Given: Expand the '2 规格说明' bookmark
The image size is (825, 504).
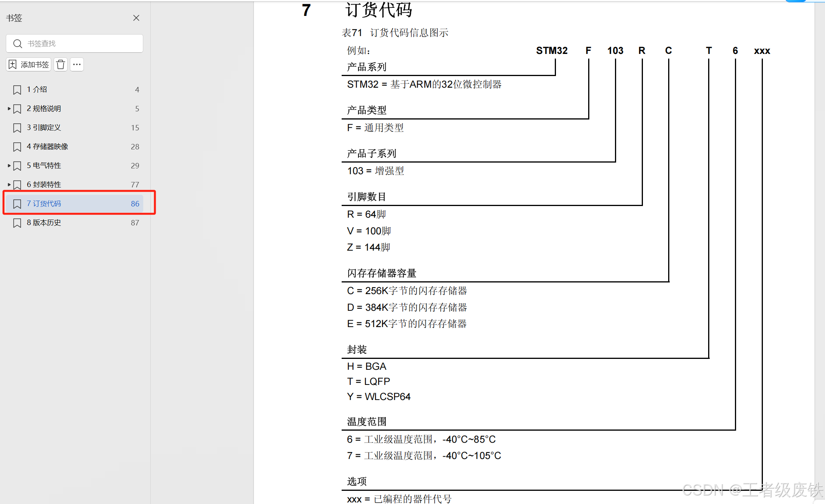Looking at the screenshot, I should pyautogui.click(x=9, y=109).
